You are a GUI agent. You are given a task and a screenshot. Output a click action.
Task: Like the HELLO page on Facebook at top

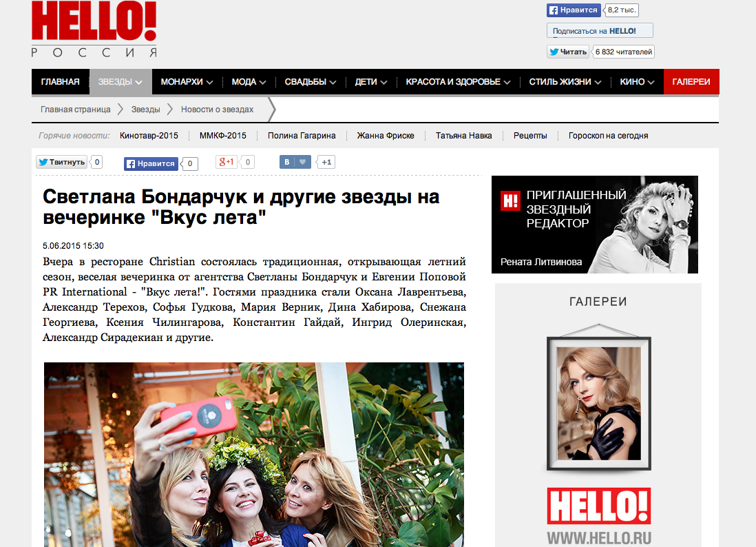[574, 10]
